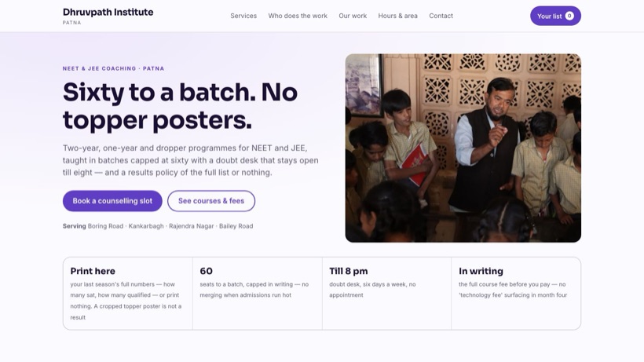
Task: Click the PATNA subtitle under the logo
Action: click(72, 23)
